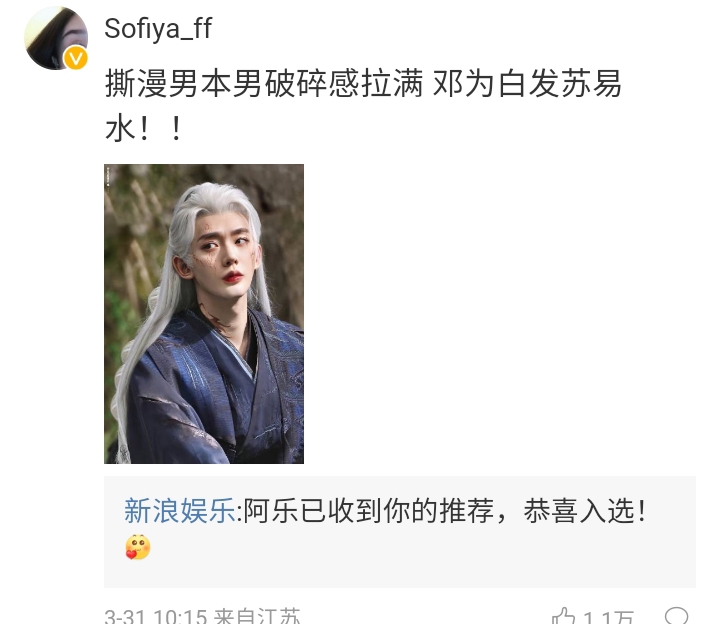Tap the orange verified V badge
This screenshot has width=720, height=624.
[x=75, y=58]
